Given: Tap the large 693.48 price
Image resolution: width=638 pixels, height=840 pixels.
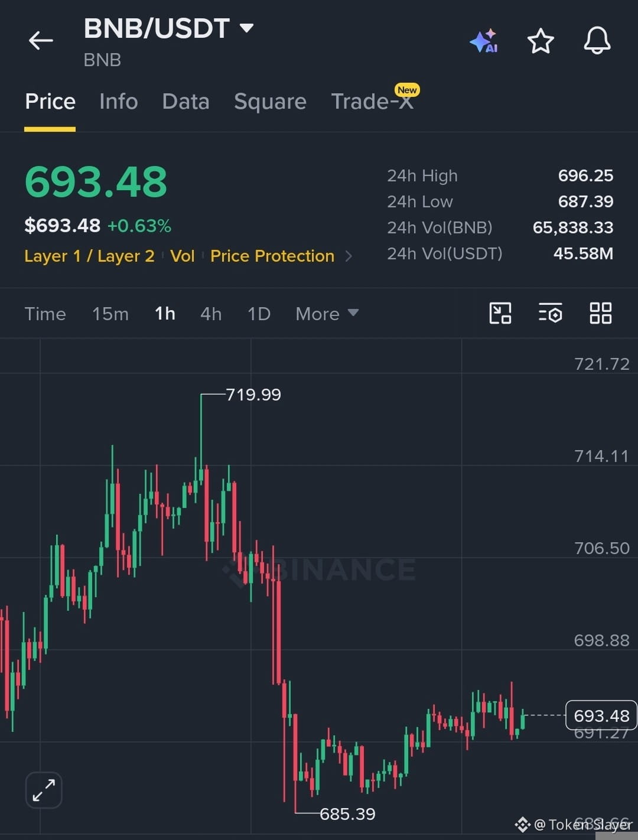Looking at the screenshot, I should click(96, 182).
